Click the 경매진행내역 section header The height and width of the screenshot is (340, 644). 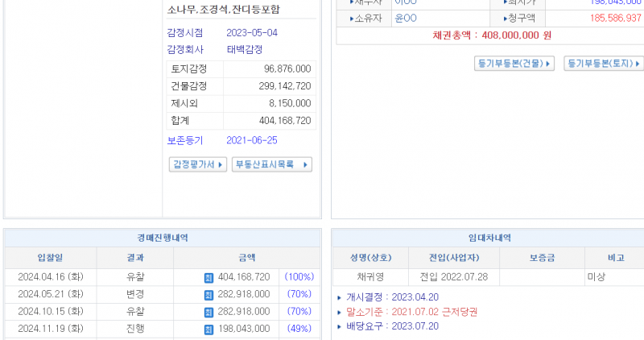(x=162, y=238)
